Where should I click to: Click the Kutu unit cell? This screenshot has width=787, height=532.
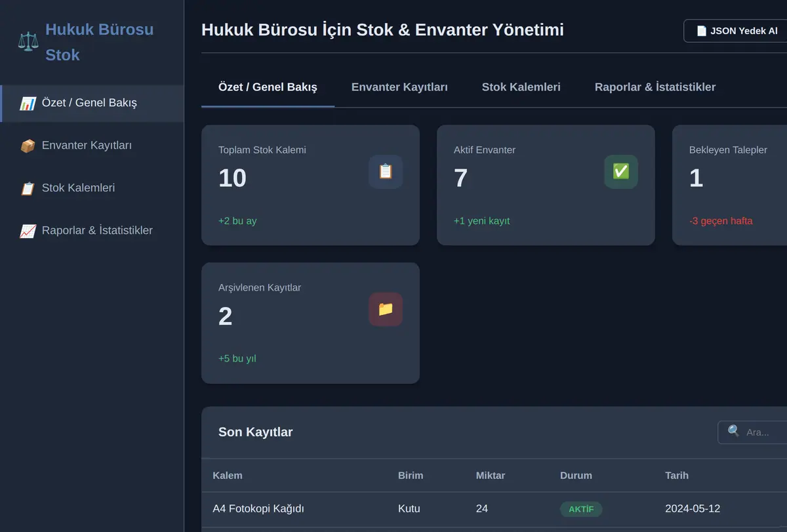[409, 509]
